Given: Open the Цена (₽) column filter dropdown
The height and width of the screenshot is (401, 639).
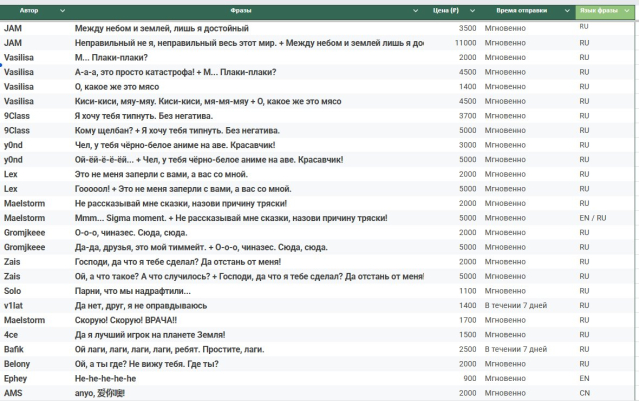Looking at the screenshot, I should [x=472, y=11].
